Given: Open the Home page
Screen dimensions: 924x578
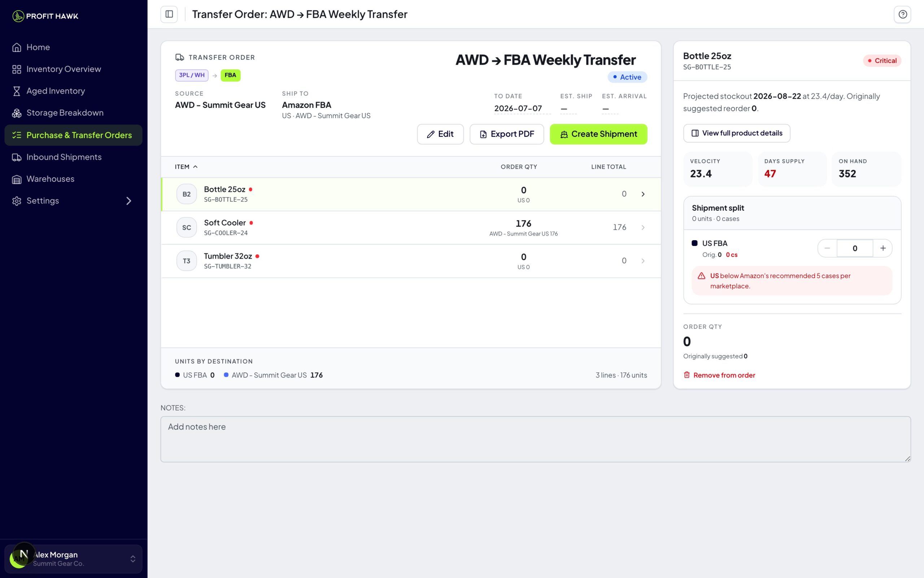Looking at the screenshot, I should 73,47.
